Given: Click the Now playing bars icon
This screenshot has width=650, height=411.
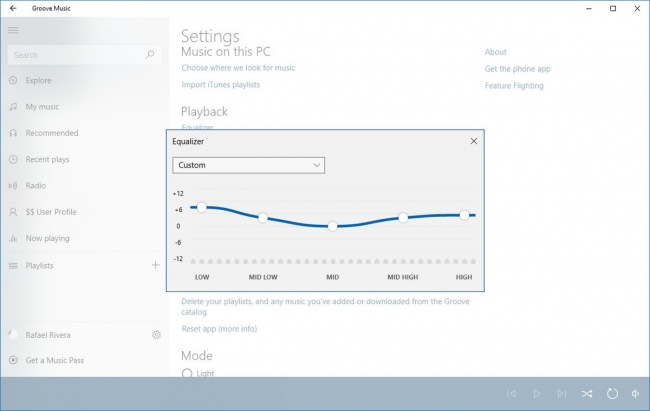Looking at the screenshot, I should click(13, 238).
